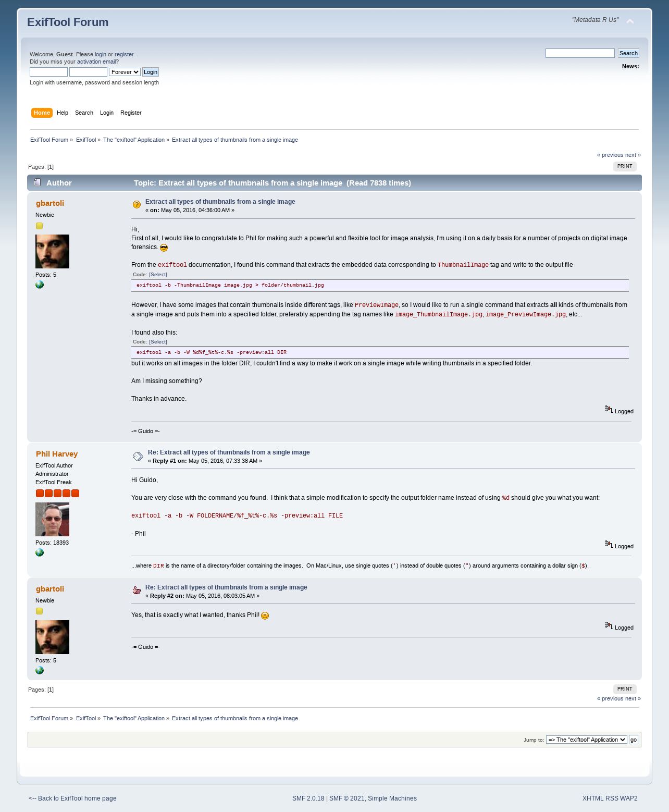Click the Reply #2 subject title link

(x=226, y=587)
